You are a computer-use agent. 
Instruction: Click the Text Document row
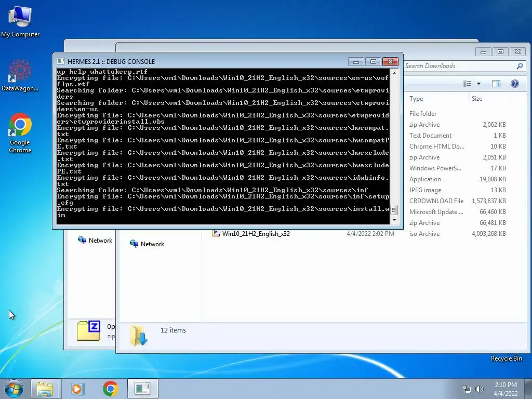point(430,136)
